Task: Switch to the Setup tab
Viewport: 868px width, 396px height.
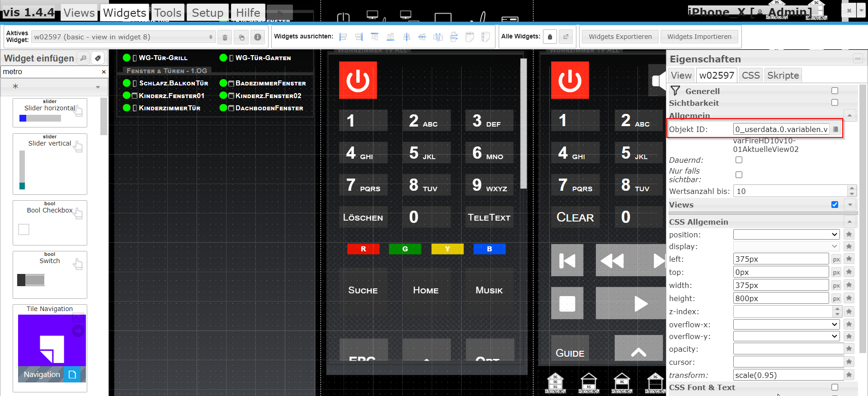Action: [208, 13]
